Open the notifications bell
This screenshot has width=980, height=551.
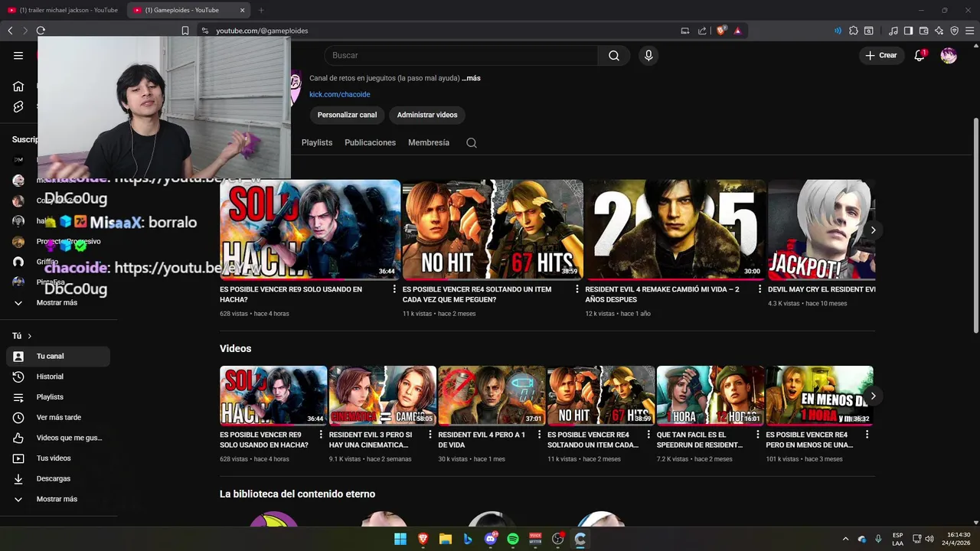point(920,55)
